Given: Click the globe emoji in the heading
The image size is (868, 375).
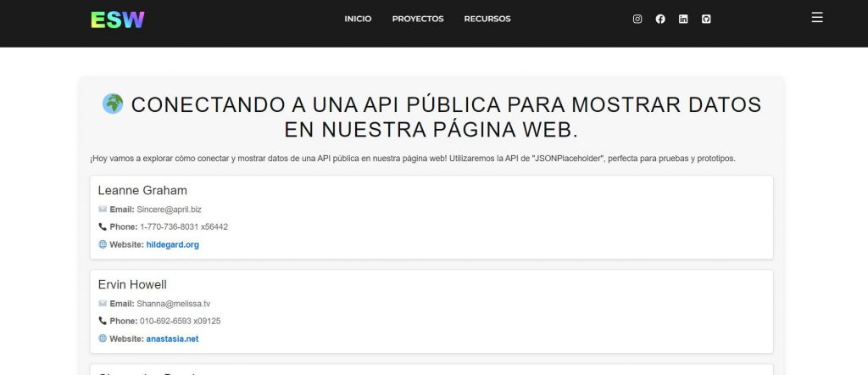Looking at the screenshot, I should click(x=113, y=104).
